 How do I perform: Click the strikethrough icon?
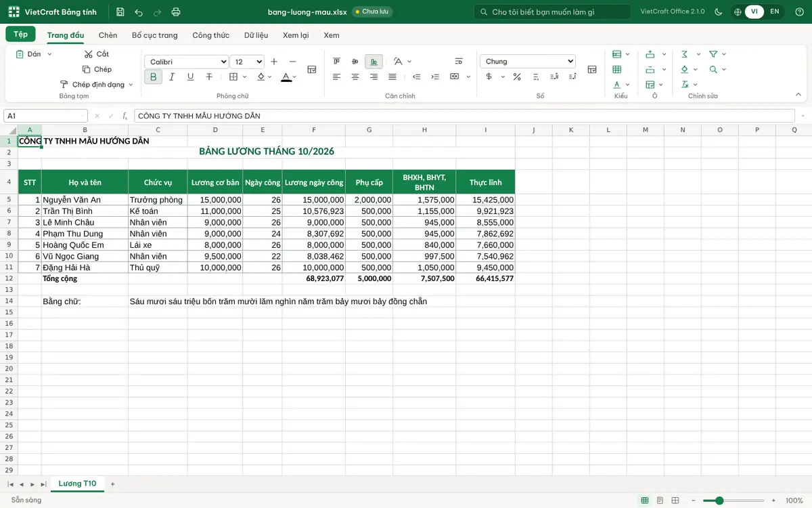click(209, 77)
